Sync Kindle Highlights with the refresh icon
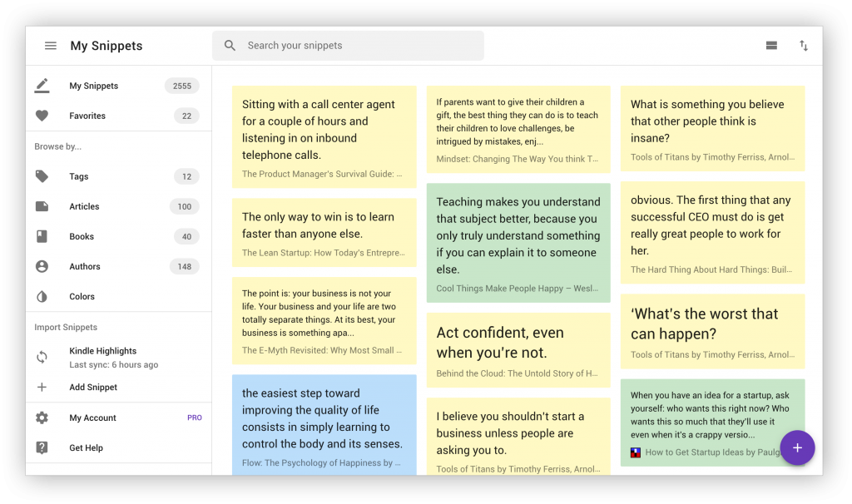 point(42,358)
